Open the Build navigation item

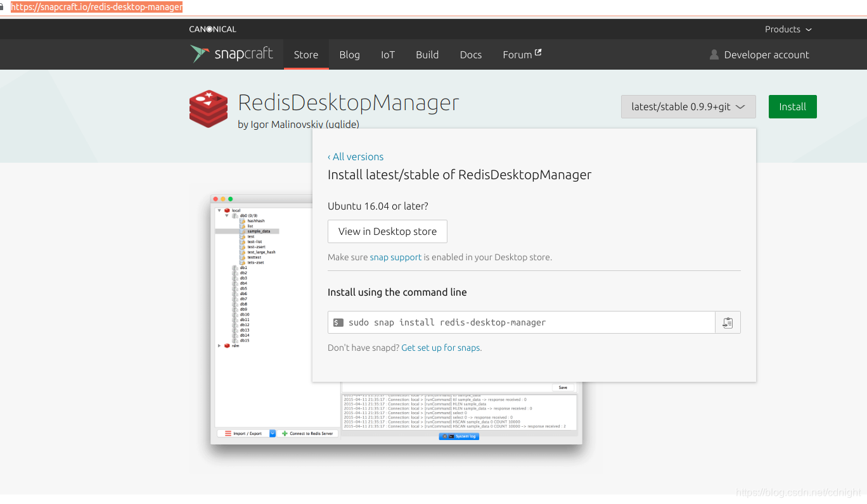[427, 54]
